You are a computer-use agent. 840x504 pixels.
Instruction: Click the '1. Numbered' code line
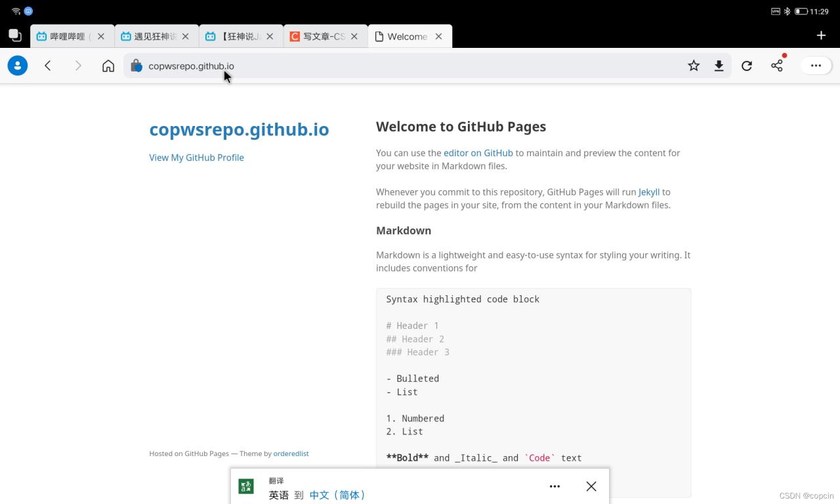click(x=415, y=418)
